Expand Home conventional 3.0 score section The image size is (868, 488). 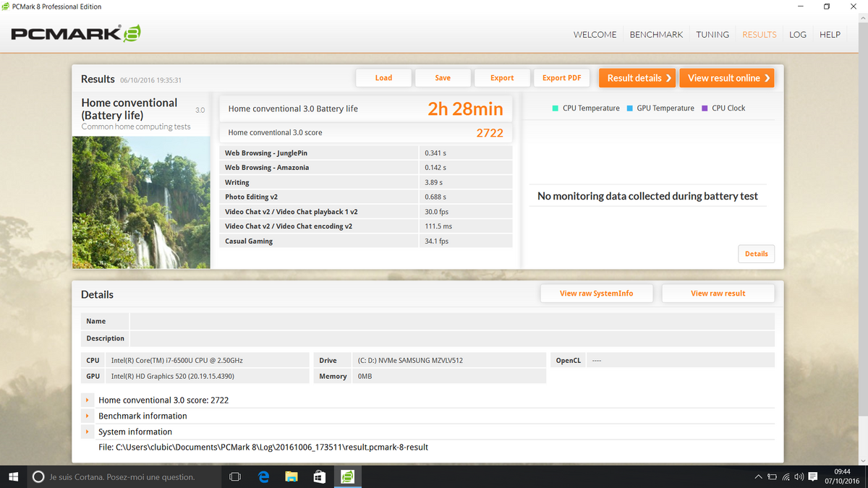(87, 400)
